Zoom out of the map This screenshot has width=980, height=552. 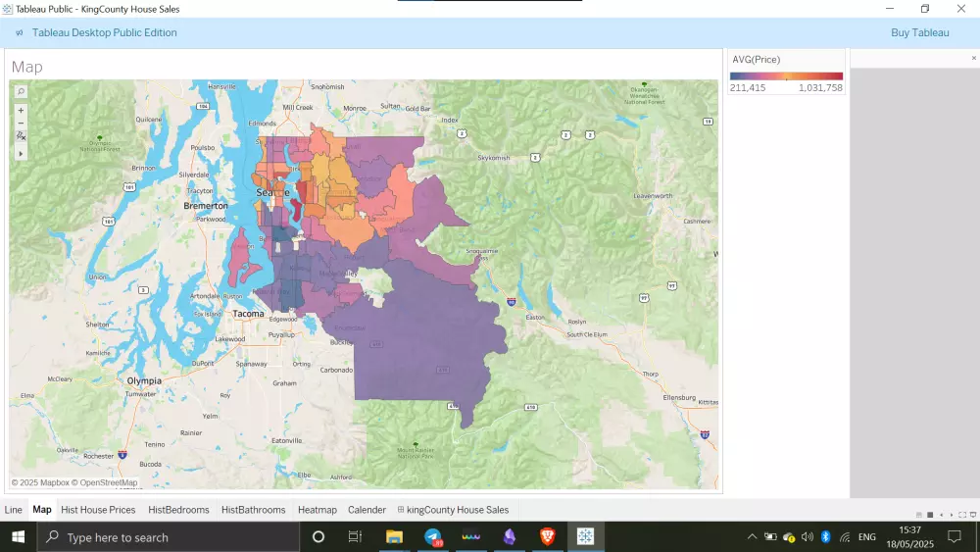point(21,124)
